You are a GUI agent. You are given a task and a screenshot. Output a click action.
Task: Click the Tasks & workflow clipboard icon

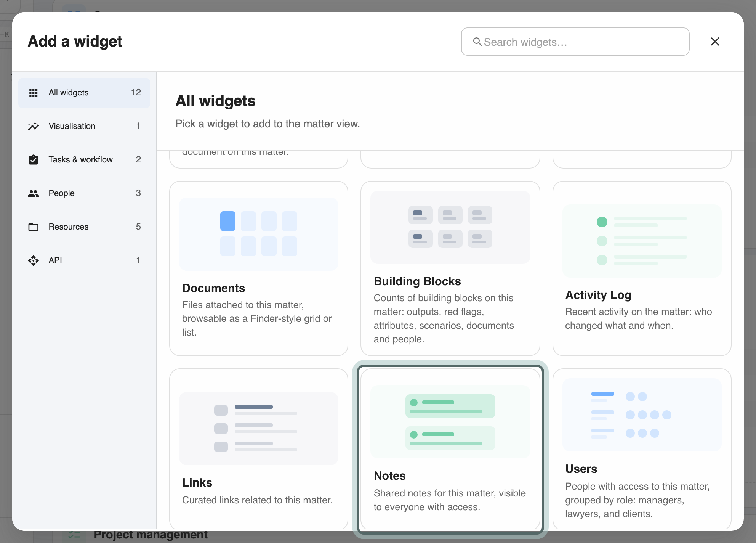[34, 160]
